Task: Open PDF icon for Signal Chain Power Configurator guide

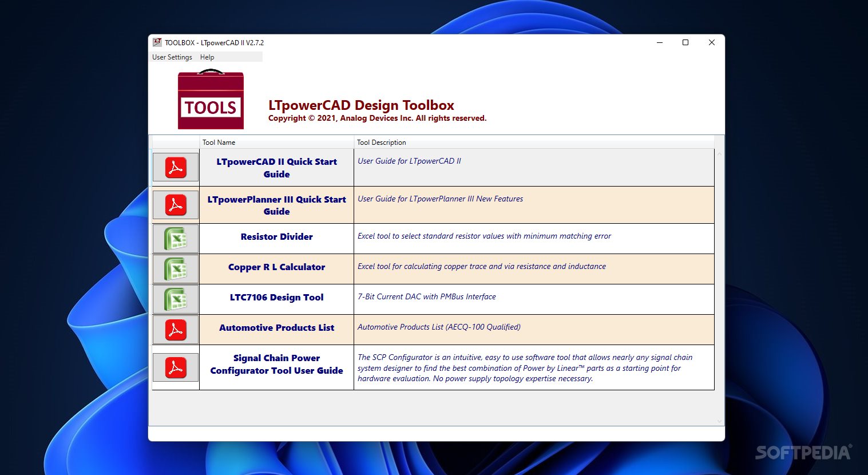Action: tap(176, 367)
